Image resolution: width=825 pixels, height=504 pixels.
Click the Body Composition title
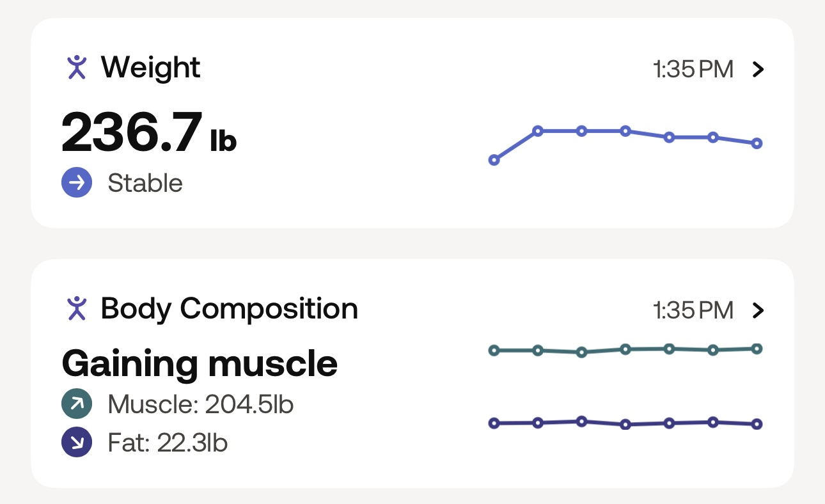pos(229,309)
